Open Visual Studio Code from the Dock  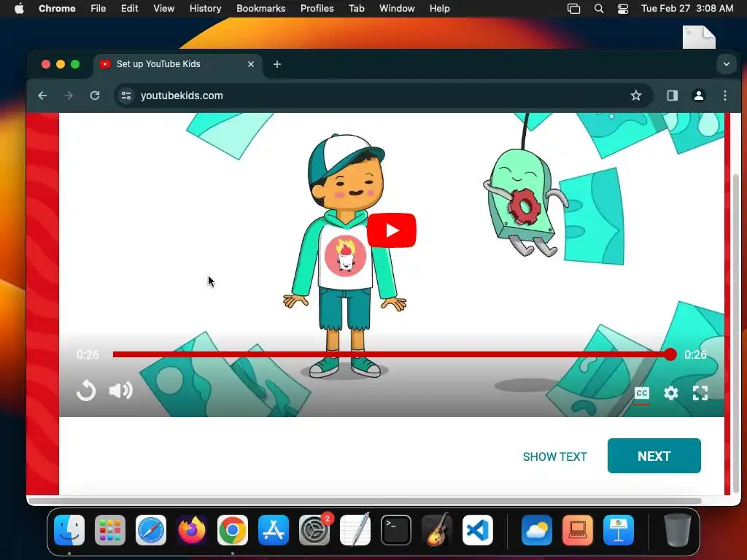tap(477, 530)
